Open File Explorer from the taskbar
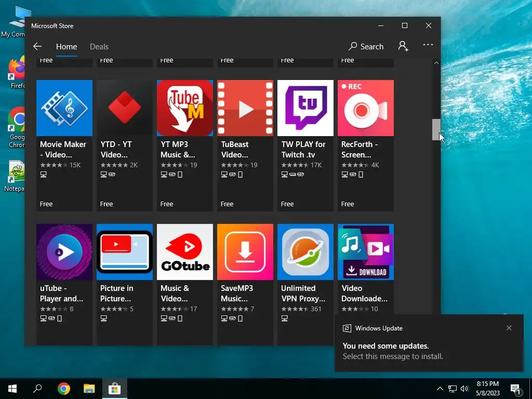 89,389
